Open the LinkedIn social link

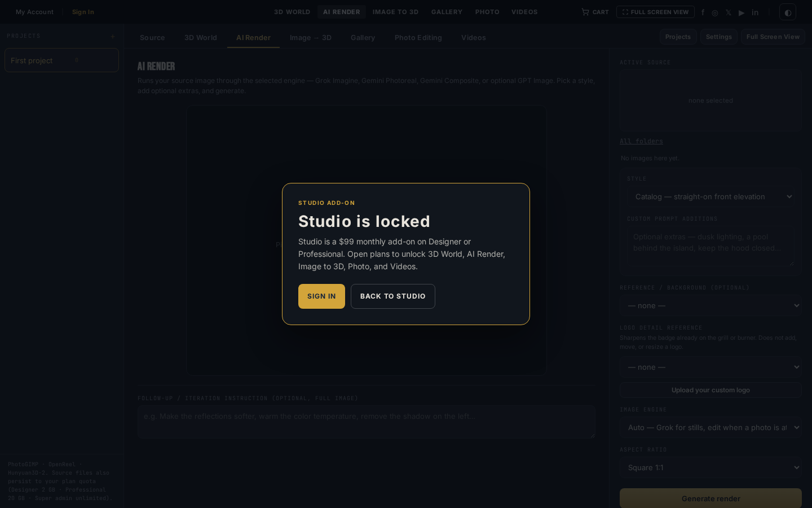tap(755, 12)
